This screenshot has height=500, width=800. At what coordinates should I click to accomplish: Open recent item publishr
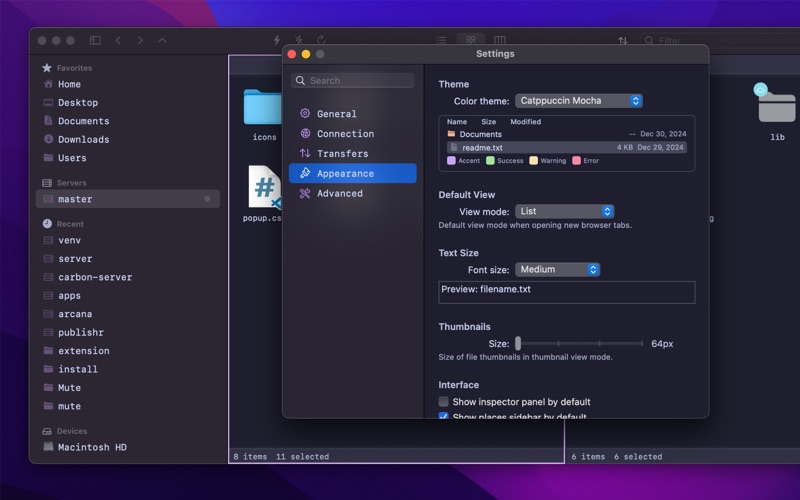pyautogui.click(x=81, y=332)
